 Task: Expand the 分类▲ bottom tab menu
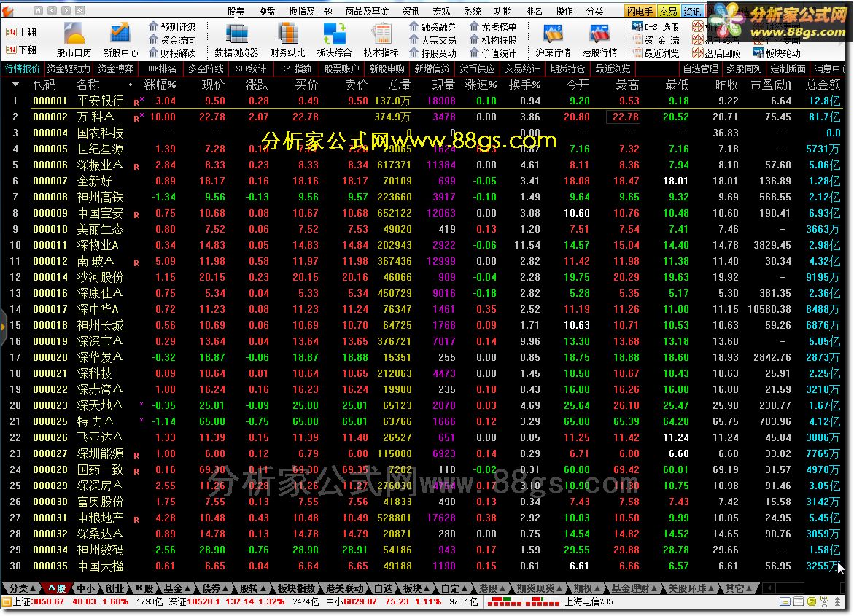coord(21,588)
